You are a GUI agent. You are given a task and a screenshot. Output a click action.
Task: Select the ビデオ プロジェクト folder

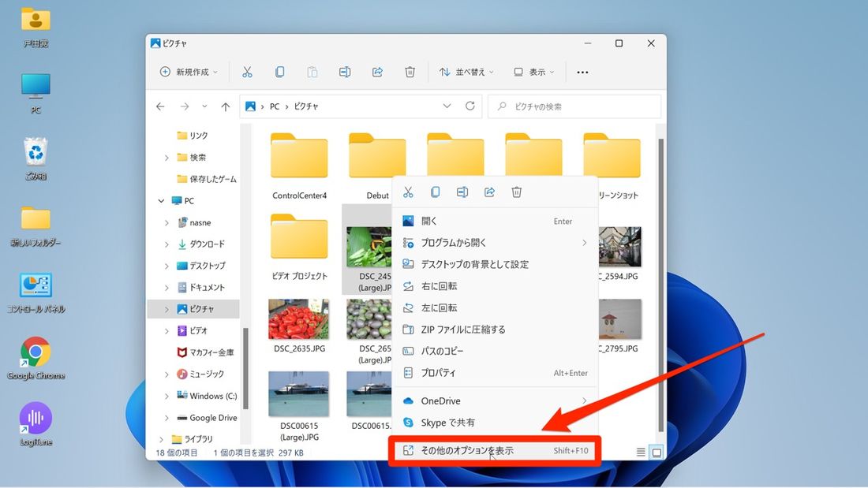coord(299,247)
